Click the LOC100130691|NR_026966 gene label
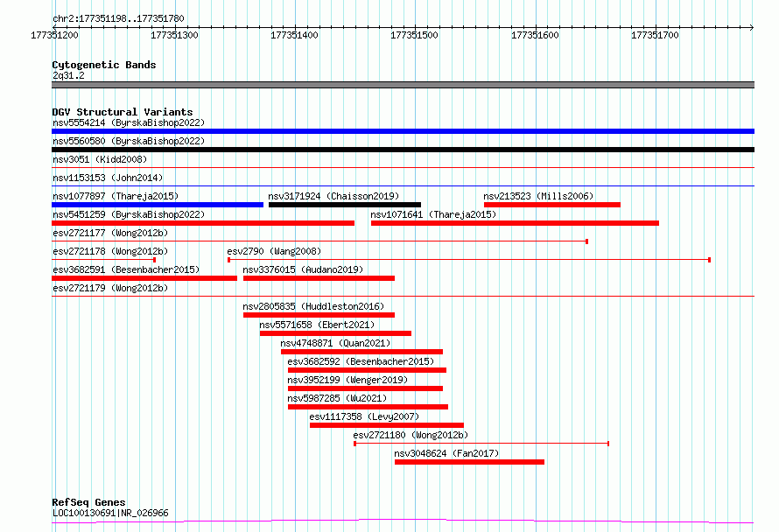The image size is (779, 532). (110, 513)
